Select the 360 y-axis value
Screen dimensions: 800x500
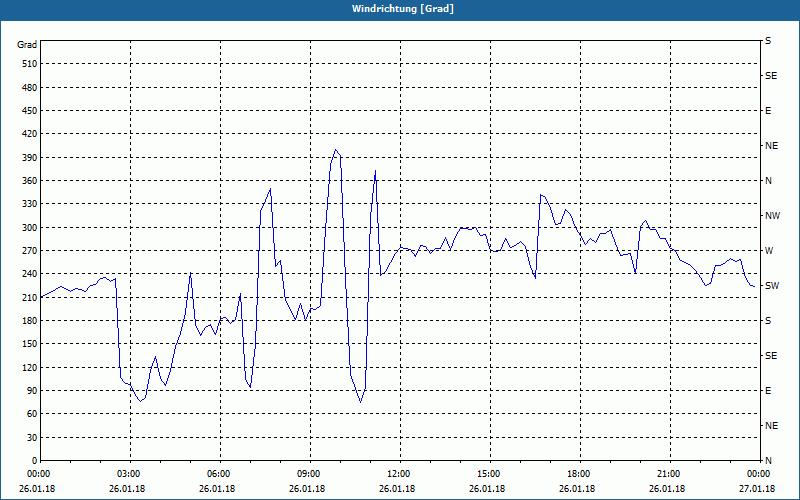tap(30, 181)
